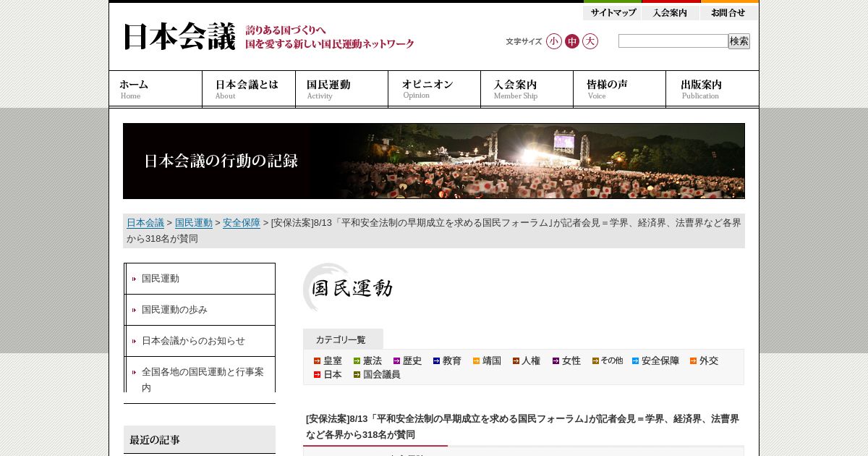Select the 外交 category
The width and height of the screenshot is (868, 456).
tap(709, 360)
